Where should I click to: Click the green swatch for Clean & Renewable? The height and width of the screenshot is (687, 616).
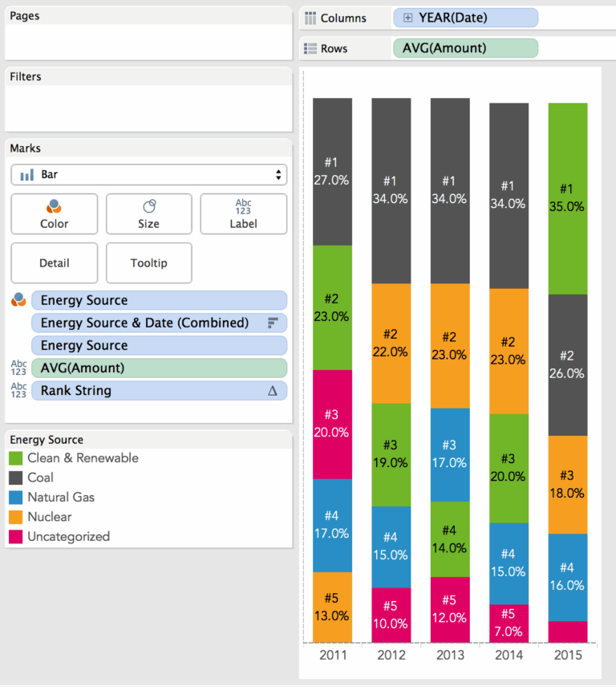pyautogui.click(x=18, y=458)
